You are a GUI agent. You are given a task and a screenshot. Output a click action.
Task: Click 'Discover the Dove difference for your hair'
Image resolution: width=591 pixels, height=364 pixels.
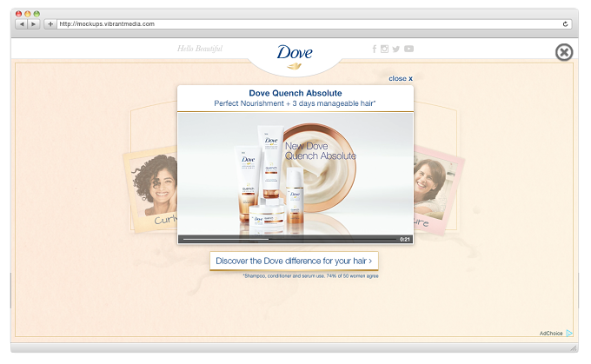coord(294,261)
